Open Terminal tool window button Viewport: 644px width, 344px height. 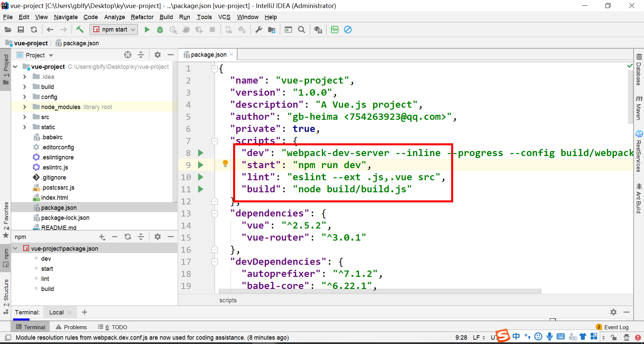[30, 327]
